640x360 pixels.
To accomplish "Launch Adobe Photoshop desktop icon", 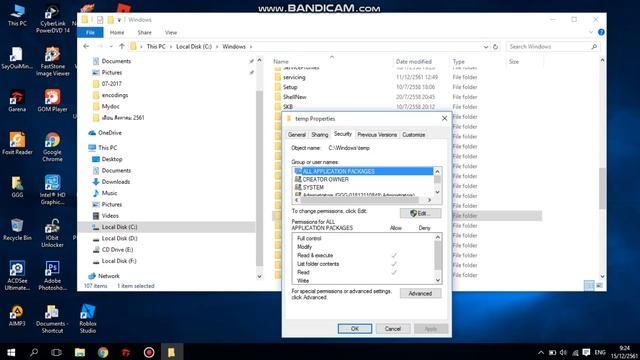I will 52,276.
